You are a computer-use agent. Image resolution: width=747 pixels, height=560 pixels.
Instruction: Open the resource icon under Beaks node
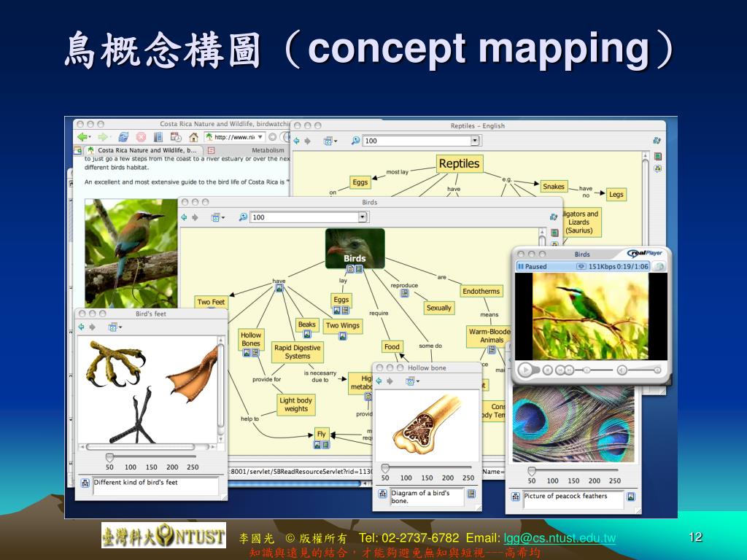307,334
